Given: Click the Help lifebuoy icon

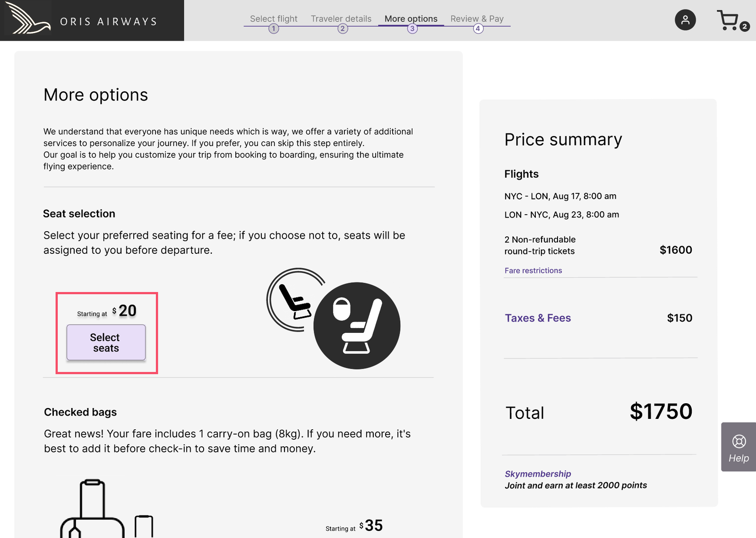Looking at the screenshot, I should [x=739, y=441].
